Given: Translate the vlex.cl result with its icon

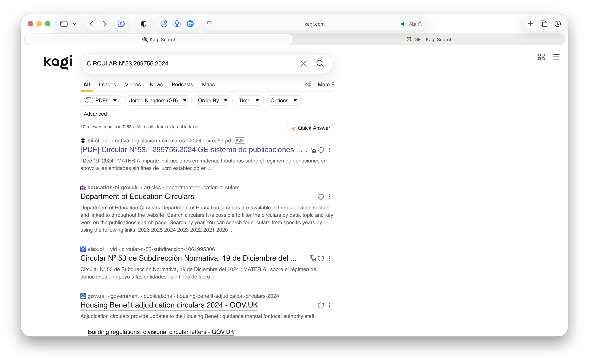Looking at the screenshot, I should [x=313, y=258].
